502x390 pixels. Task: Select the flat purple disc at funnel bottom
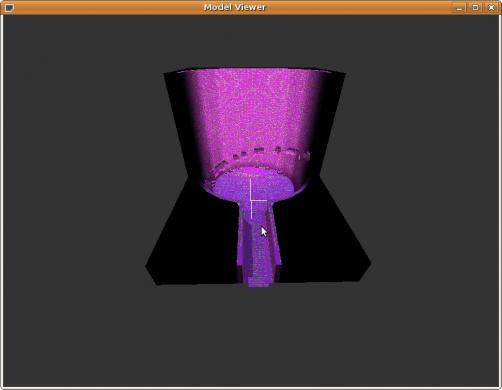click(253, 186)
